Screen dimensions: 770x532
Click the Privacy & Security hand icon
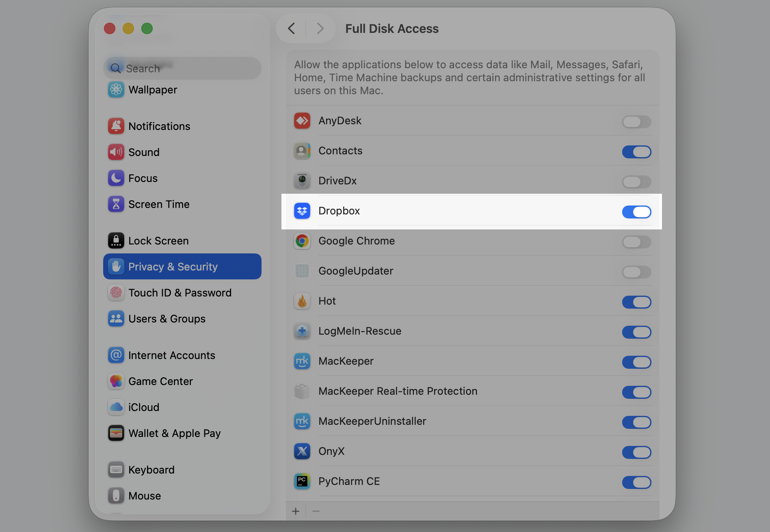[116, 266]
